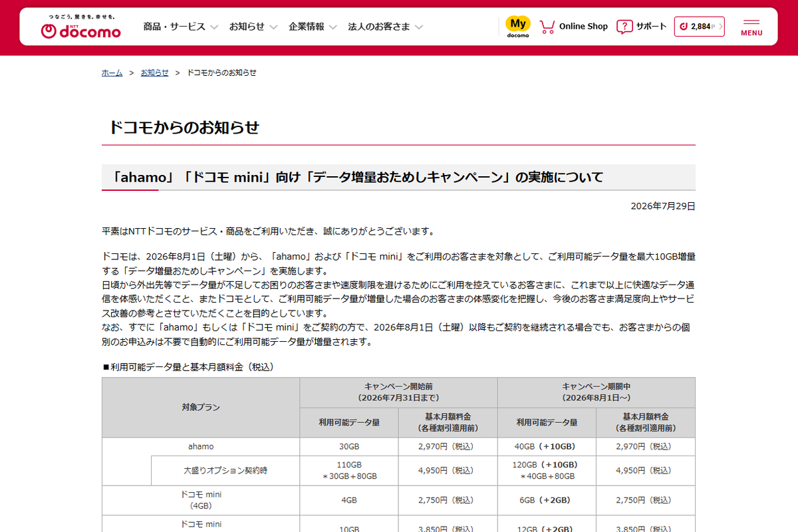Click the キャンペーン期間中 column header
Screen dimensions: 798x532
click(x=597, y=392)
